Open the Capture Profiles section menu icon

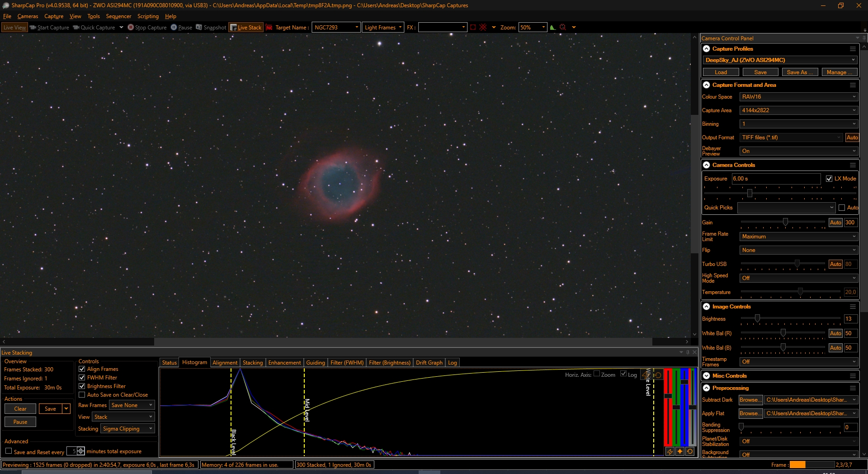point(853,49)
